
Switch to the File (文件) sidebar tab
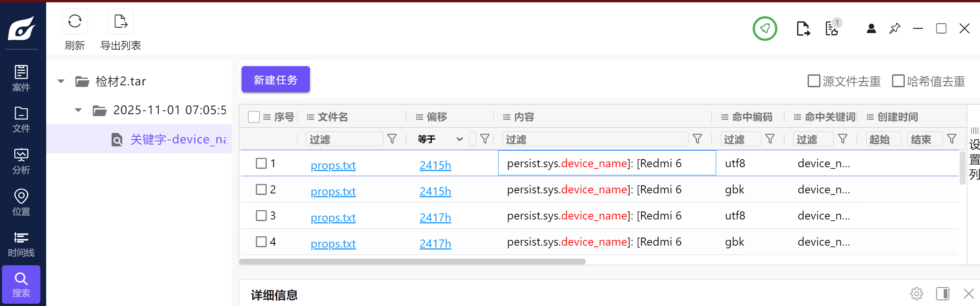point(21,120)
